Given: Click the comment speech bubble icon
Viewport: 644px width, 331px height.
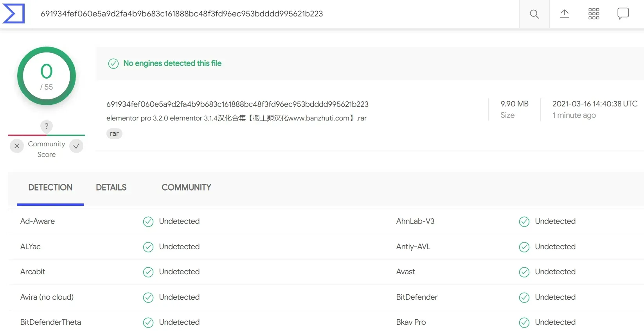Looking at the screenshot, I should click(x=623, y=14).
